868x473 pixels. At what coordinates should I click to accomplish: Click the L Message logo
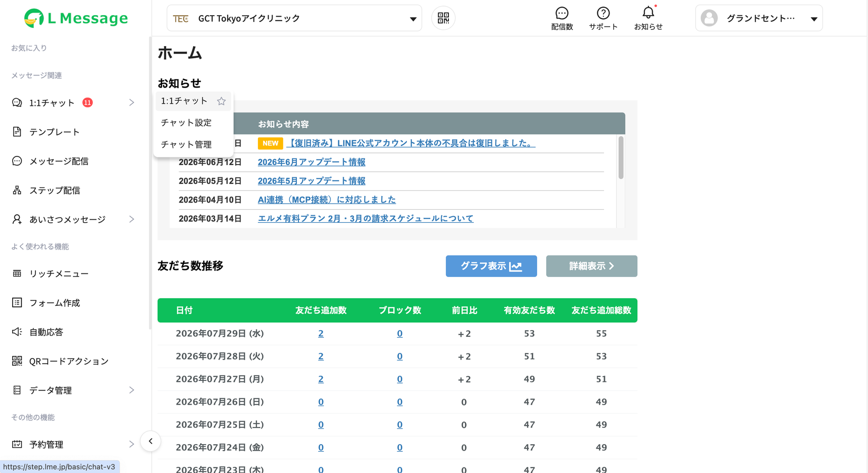tap(76, 18)
